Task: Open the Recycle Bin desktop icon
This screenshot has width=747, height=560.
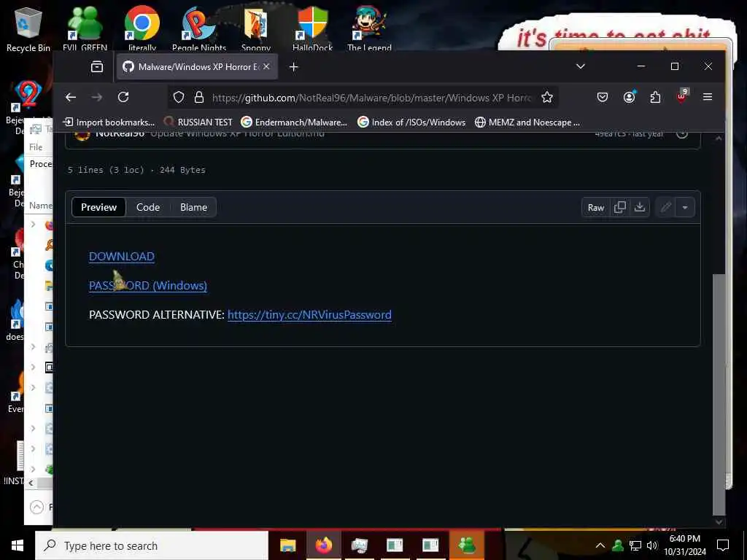Action: click(x=28, y=28)
